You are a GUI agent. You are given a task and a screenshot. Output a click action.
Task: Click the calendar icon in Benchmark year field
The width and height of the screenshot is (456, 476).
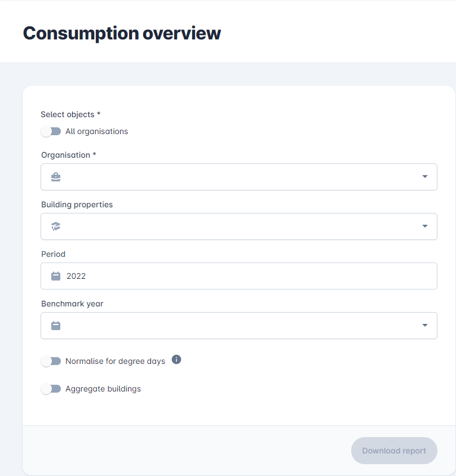[x=56, y=326]
